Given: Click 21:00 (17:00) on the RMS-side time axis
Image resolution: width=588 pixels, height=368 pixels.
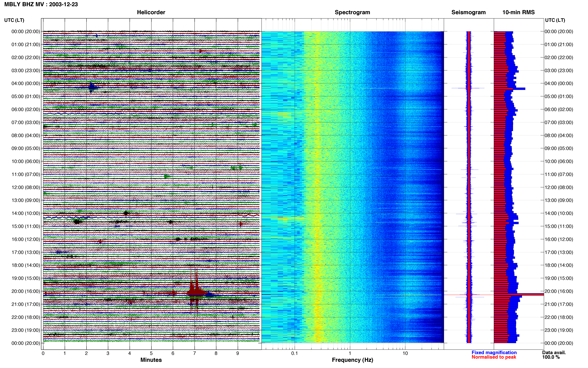Looking at the screenshot, I should tap(559, 304).
